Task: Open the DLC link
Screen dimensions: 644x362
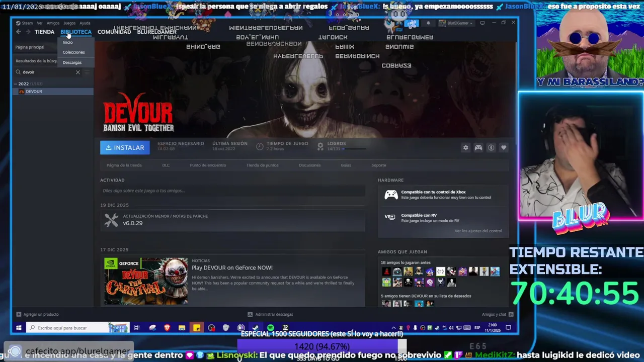Action: point(166,165)
